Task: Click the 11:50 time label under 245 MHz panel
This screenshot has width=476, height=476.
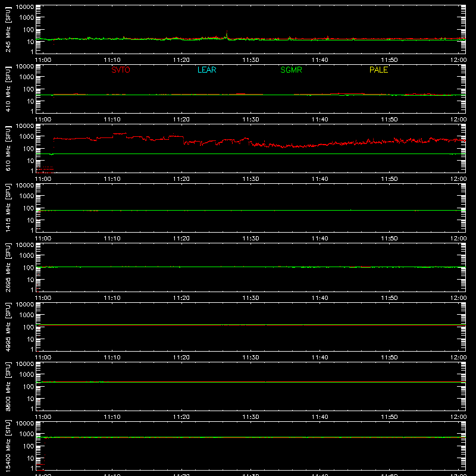Action: [x=389, y=60]
